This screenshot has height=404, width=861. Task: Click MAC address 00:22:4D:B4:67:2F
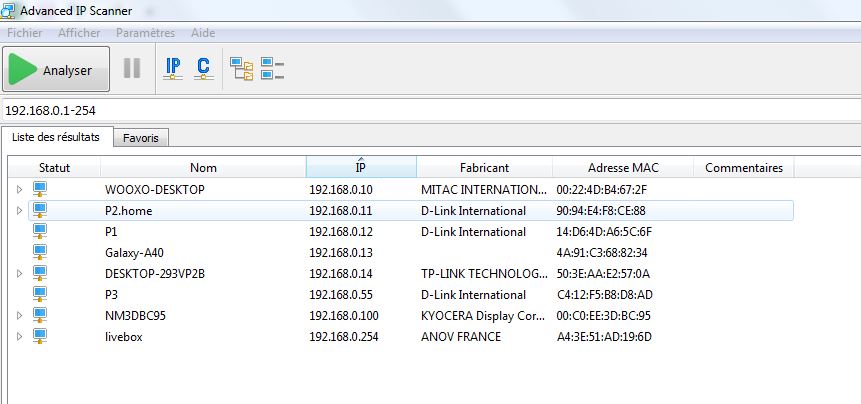tap(601, 190)
